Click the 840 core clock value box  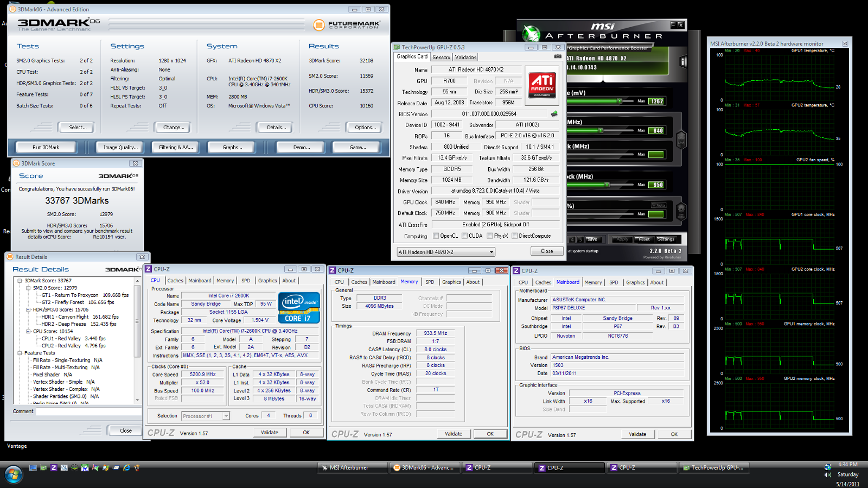[x=656, y=130]
